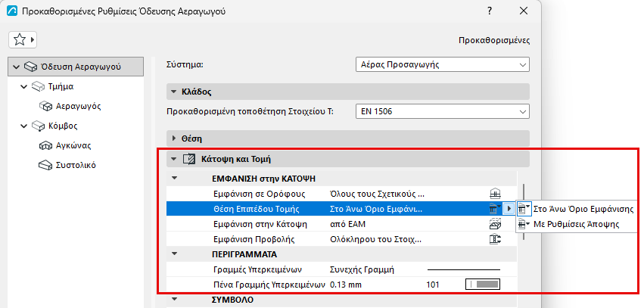
Task: Collapse the Κόμβος tree node
Action: (23, 126)
